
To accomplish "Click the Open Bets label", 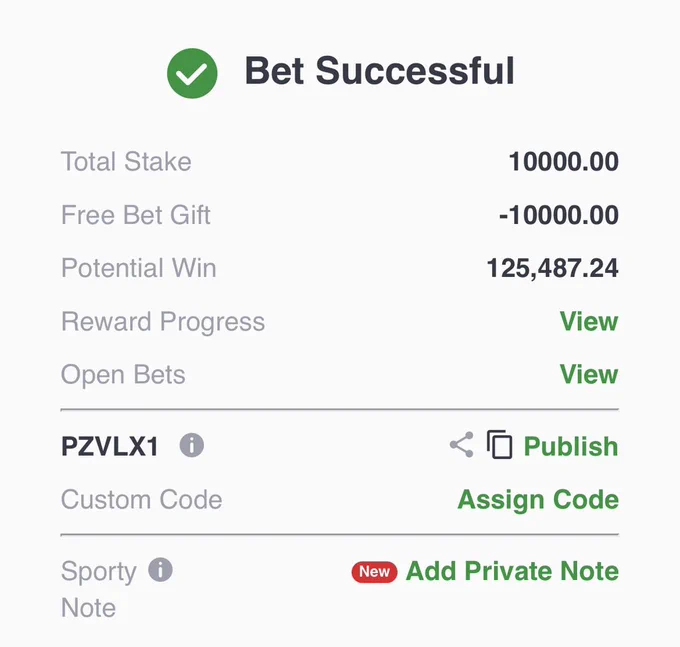I will click(x=123, y=375).
